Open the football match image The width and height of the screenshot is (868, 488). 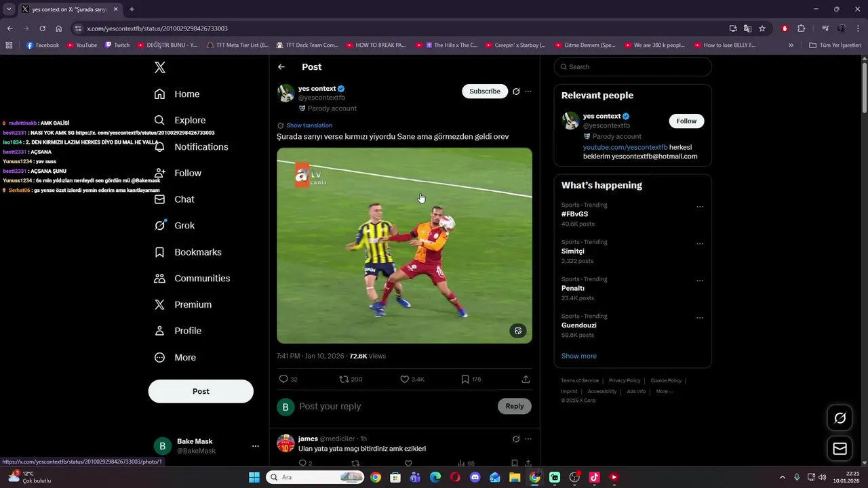[x=404, y=245]
